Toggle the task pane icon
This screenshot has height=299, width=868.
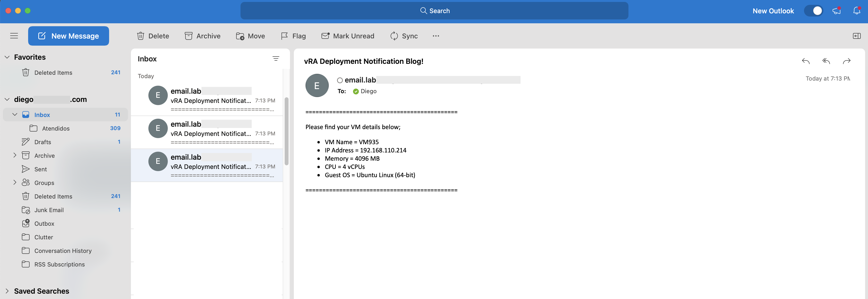857,36
